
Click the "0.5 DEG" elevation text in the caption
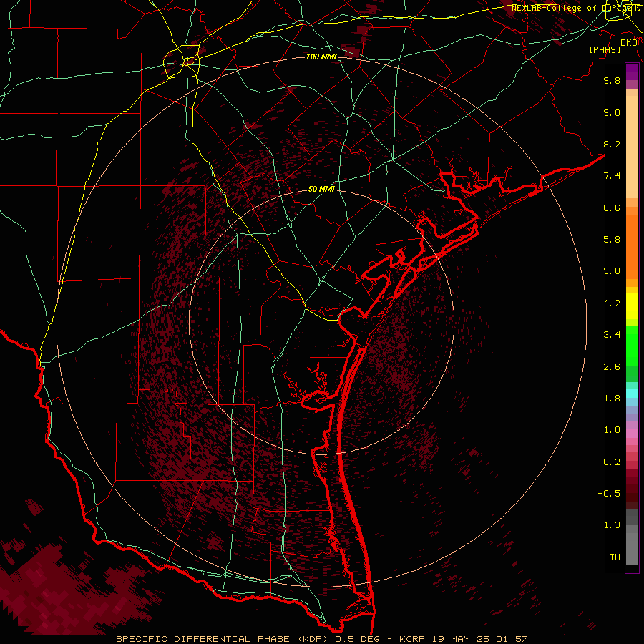click(x=357, y=639)
